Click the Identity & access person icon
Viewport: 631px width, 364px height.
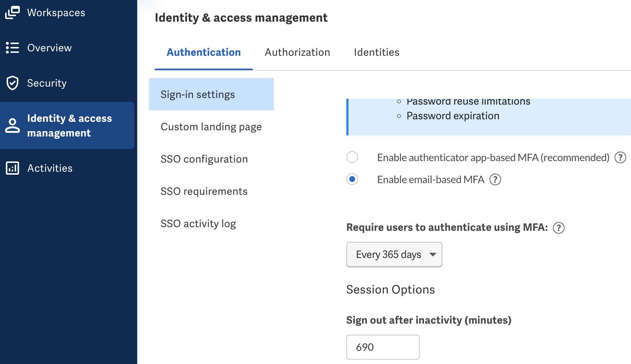[x=12, y=125]
